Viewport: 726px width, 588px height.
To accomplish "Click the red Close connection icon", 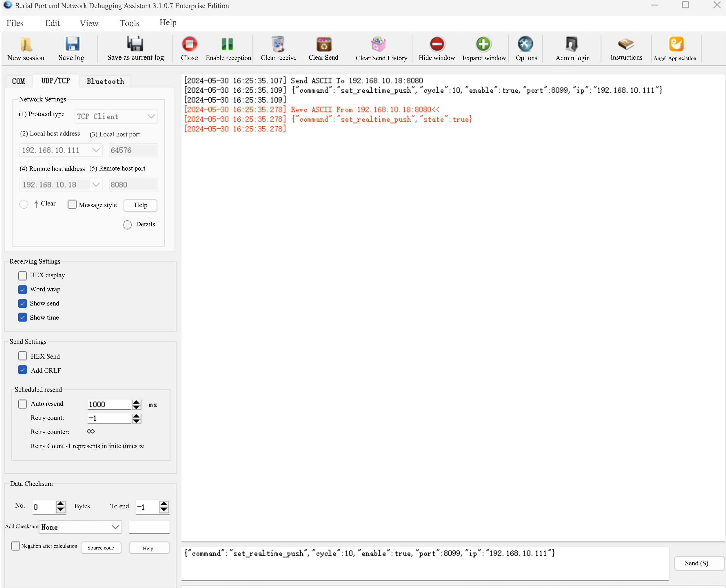I will tap(189, 44).
